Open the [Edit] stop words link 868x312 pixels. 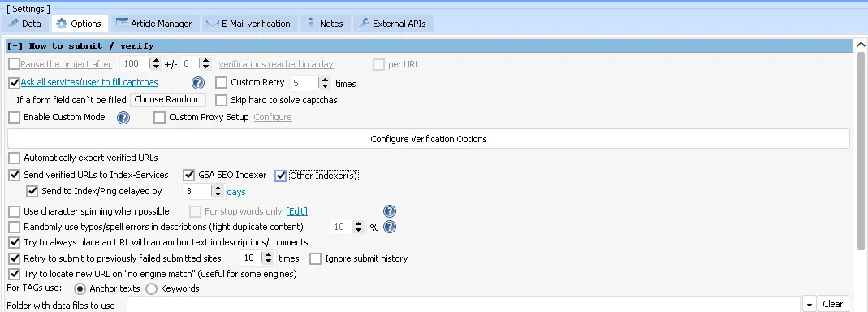click(x=296, y=212)
